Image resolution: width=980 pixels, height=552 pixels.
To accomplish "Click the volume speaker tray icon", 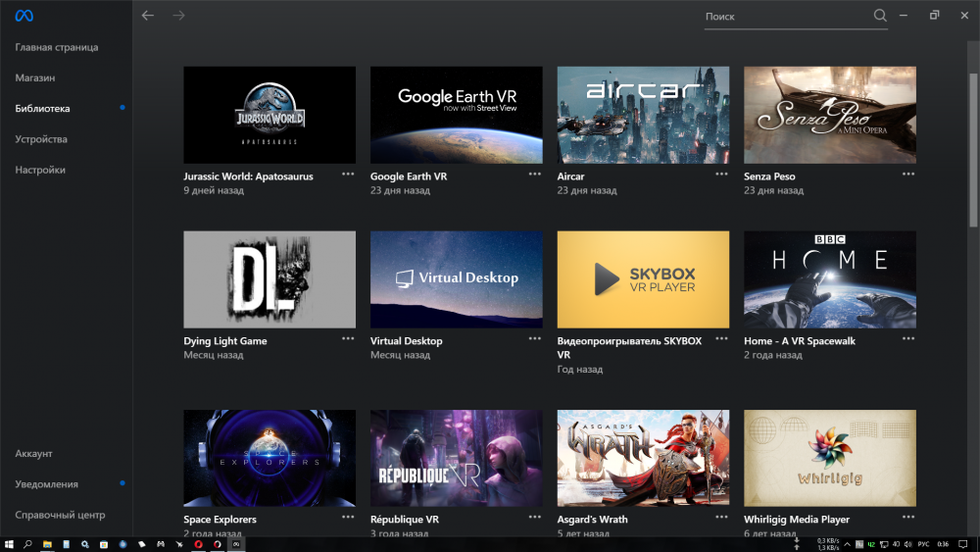I will pyautogui.click(x=907, y=544).
